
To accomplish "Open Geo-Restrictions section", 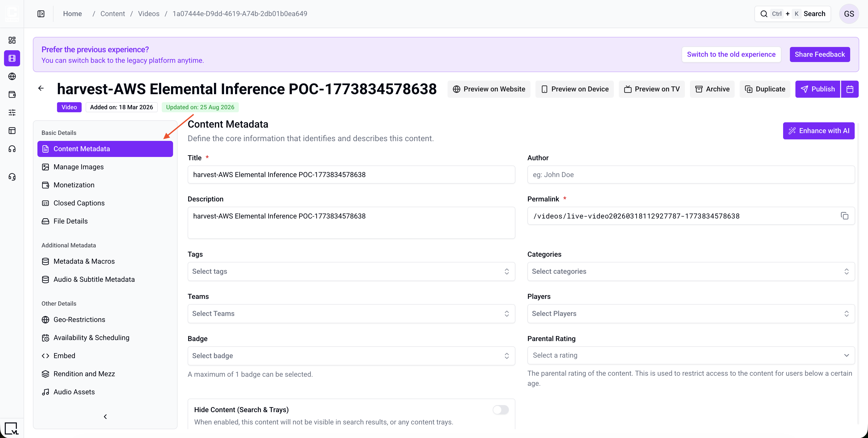I will [x=105, y=319].
